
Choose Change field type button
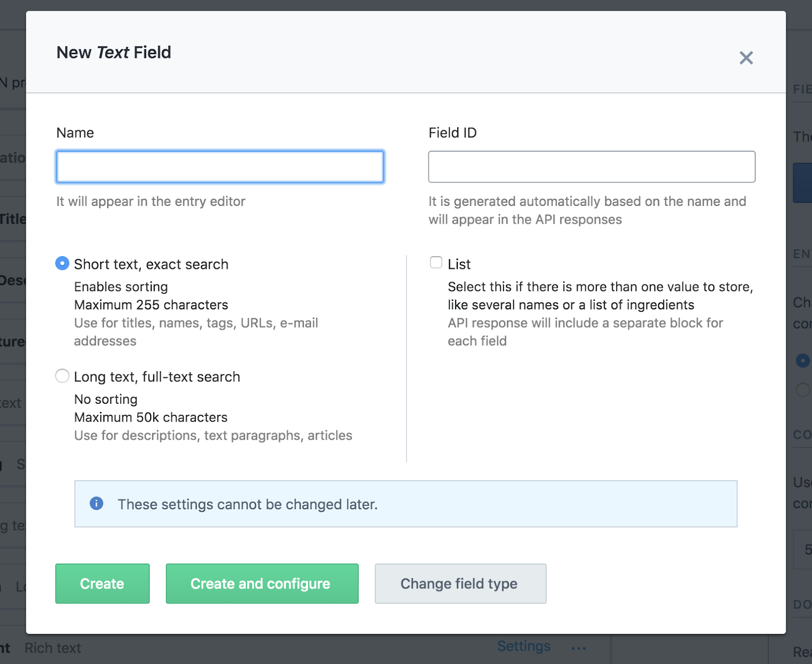point(460,583)
